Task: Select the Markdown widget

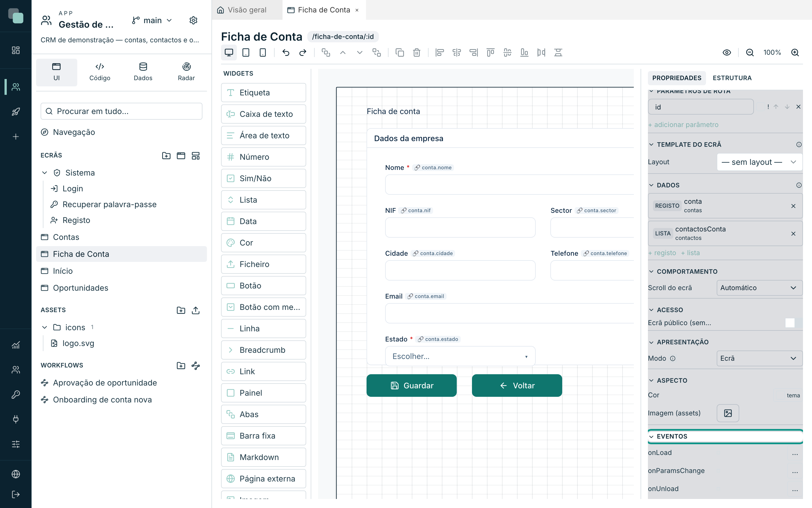Action: pyautogui.click(x=263, y=457)
